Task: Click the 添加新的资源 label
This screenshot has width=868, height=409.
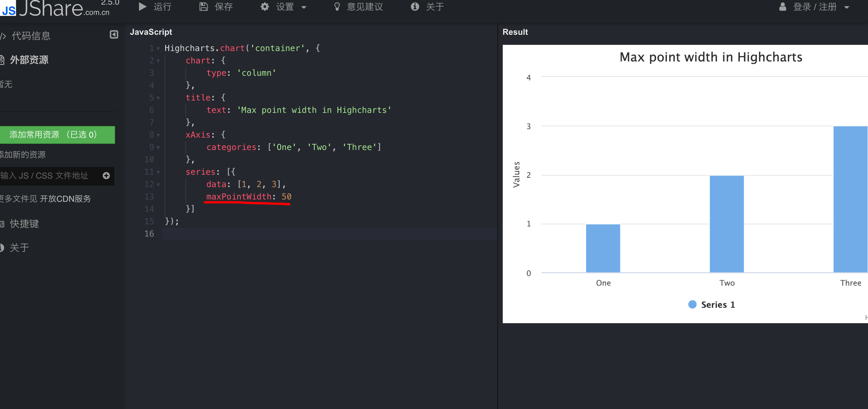Action: pos(22,155)
